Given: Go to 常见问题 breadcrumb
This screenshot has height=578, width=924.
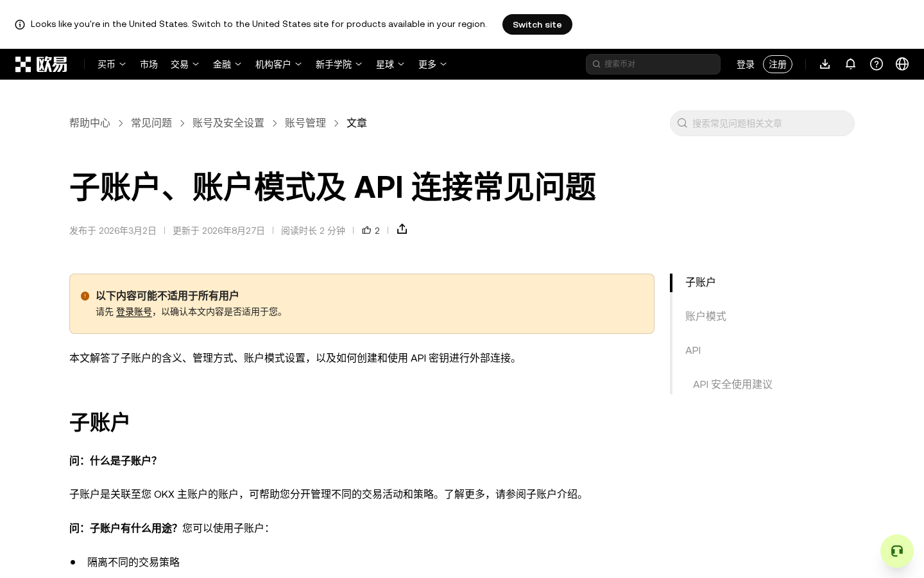Looking at the screenshot, I should [x=151, y=123].
